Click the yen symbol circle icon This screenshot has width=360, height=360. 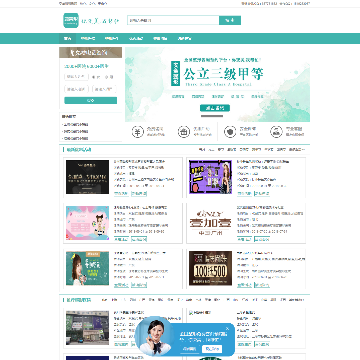coord(138,132)
